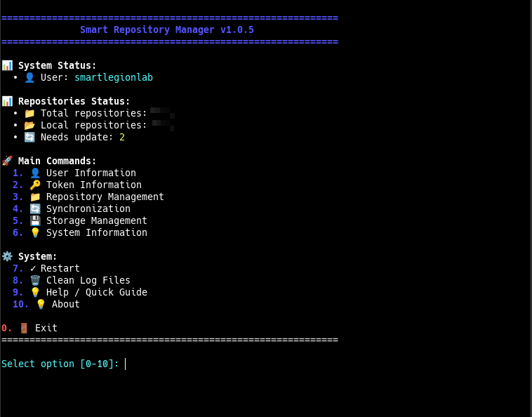The height and width of the screenshot is (417, 532).
Task: Click the light bulb icon next to About
Action: pos(41,304)
